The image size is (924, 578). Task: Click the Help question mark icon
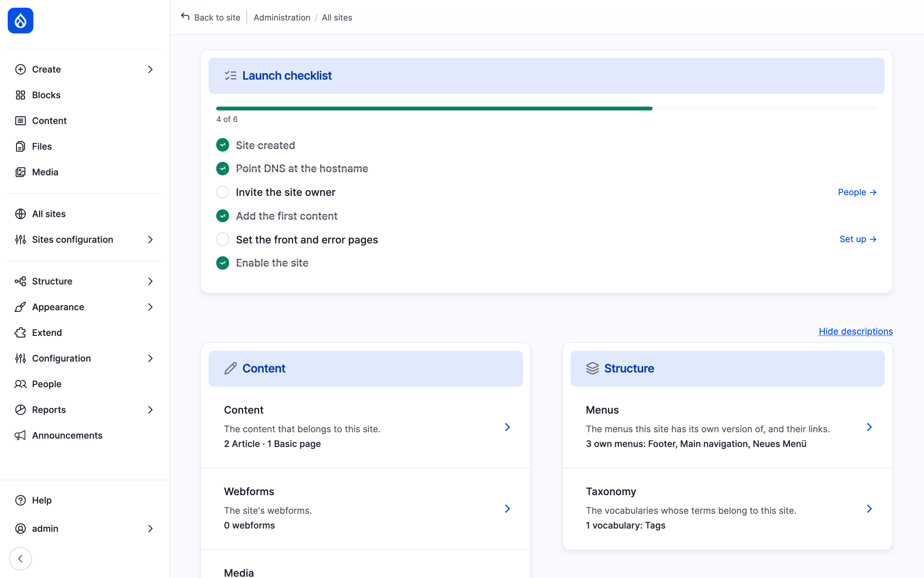point(21,500)
